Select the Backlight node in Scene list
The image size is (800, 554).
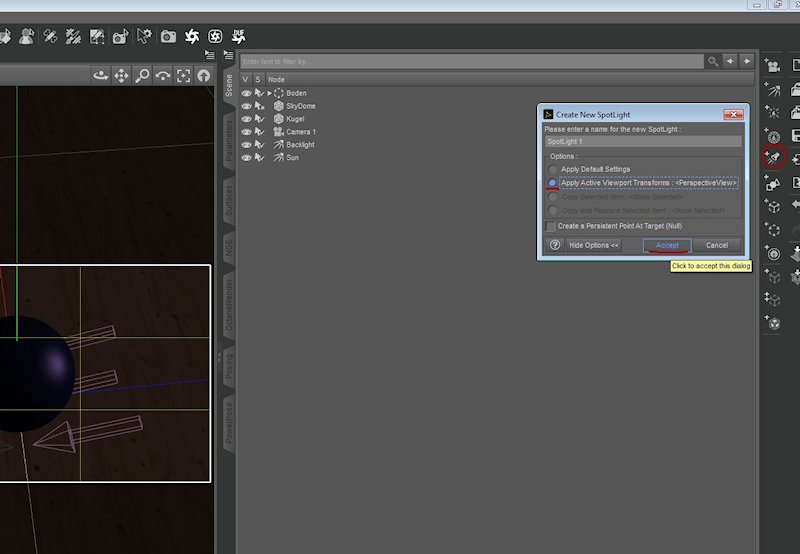tap(300, 145)
